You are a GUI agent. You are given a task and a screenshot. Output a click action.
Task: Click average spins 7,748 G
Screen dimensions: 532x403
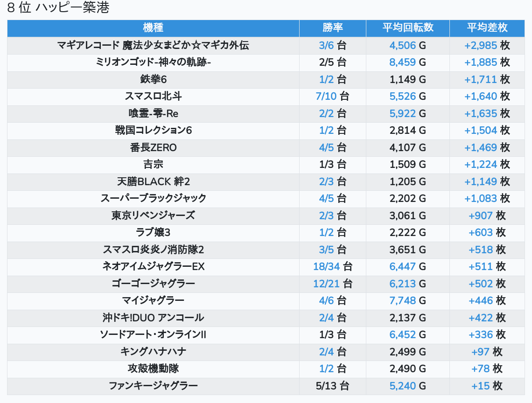click(408, 300)
